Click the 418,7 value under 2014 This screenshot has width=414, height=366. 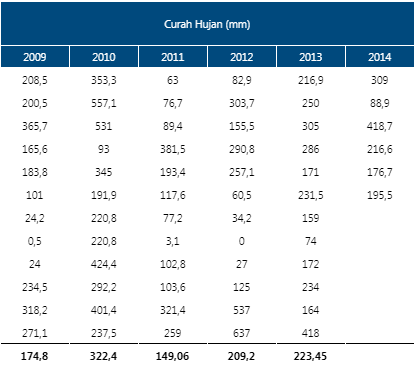click(380, 126)
